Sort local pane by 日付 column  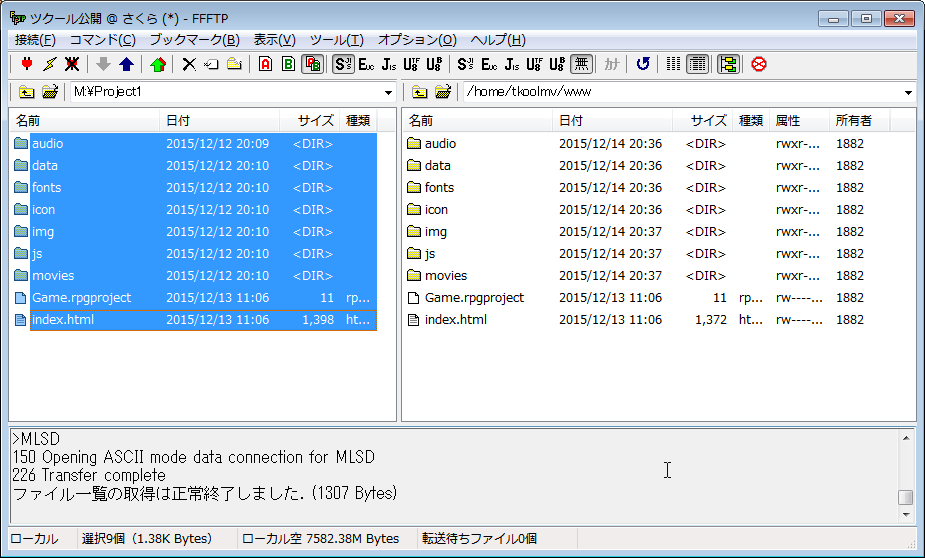click(219, 120)
